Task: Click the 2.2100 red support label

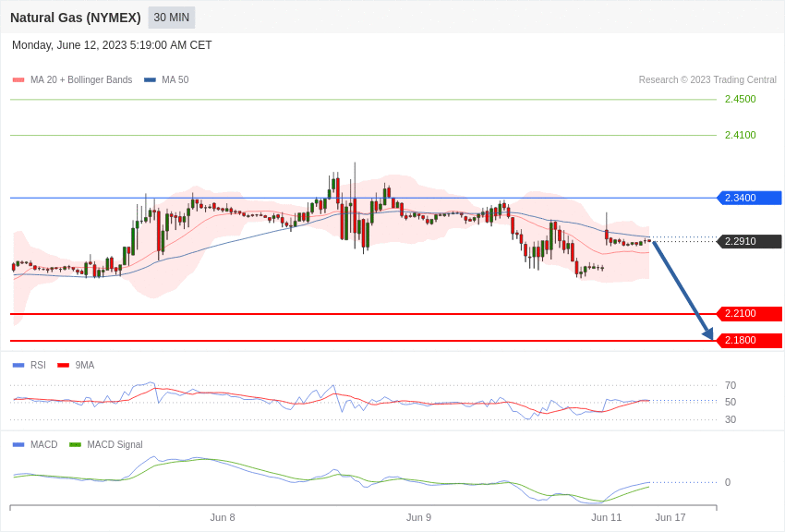Action: click(750, 313)
